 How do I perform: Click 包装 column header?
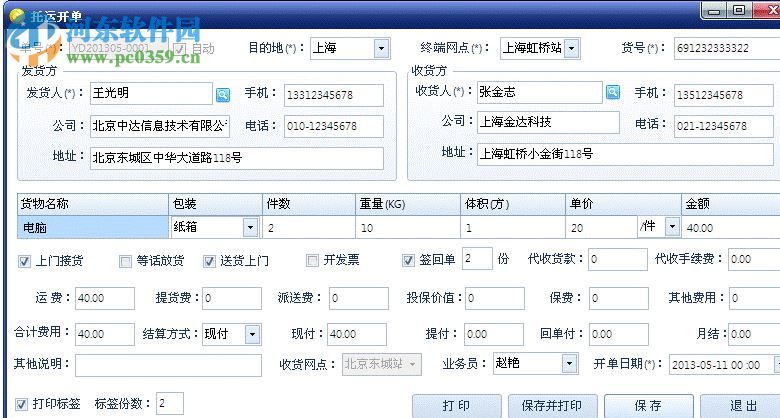pyautogui.click(x=215, y=204)
